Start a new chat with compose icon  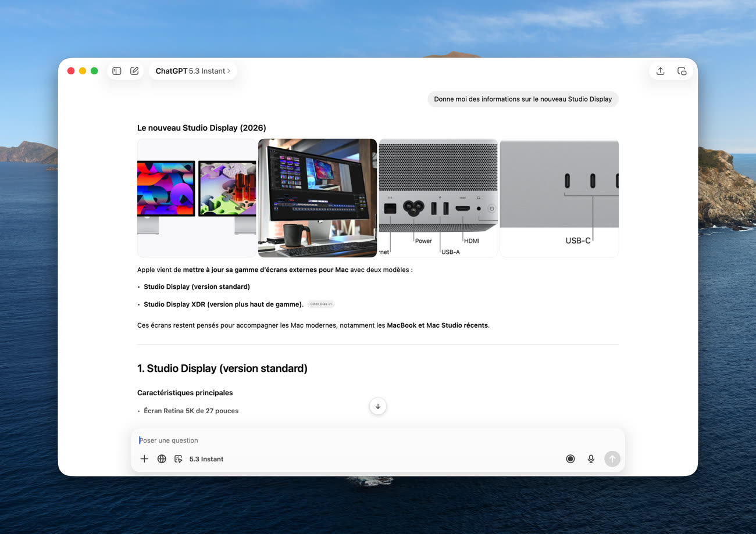[x=134, y=71]
